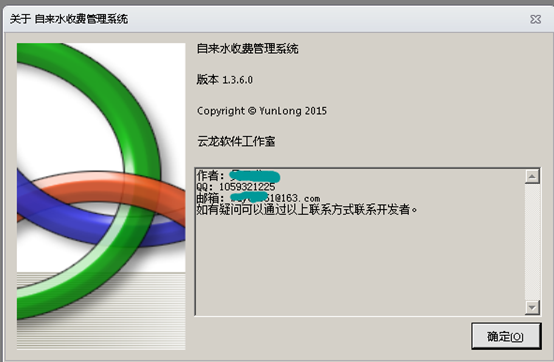Image resolution: width=554 pixels, height=362 pixels.
Task: Close the About dialog with X button
Action: coord(535,19)
